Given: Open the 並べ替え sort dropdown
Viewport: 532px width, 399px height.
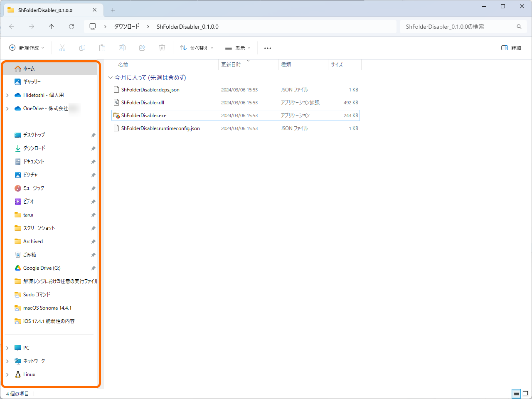Looking at the screenshot, I should pos(197,48).
